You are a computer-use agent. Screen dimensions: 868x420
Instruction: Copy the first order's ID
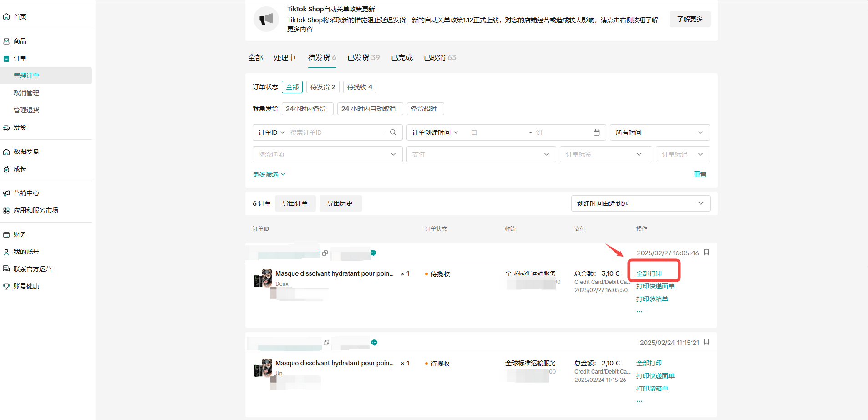(x=325, y=253)
